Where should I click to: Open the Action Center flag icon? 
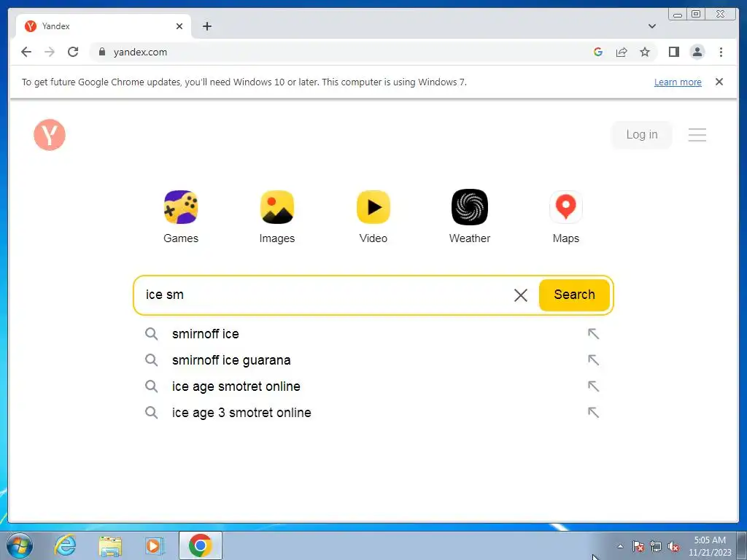coord(638,546)
